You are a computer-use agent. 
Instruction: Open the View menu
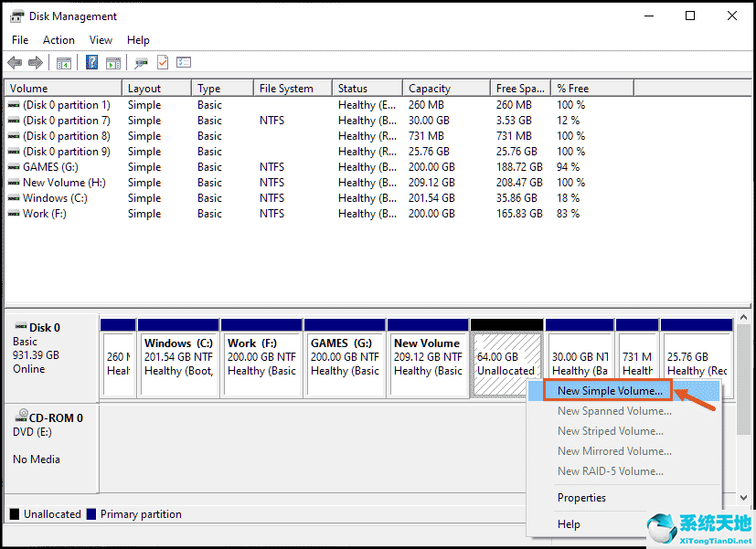tap(101, 40)
